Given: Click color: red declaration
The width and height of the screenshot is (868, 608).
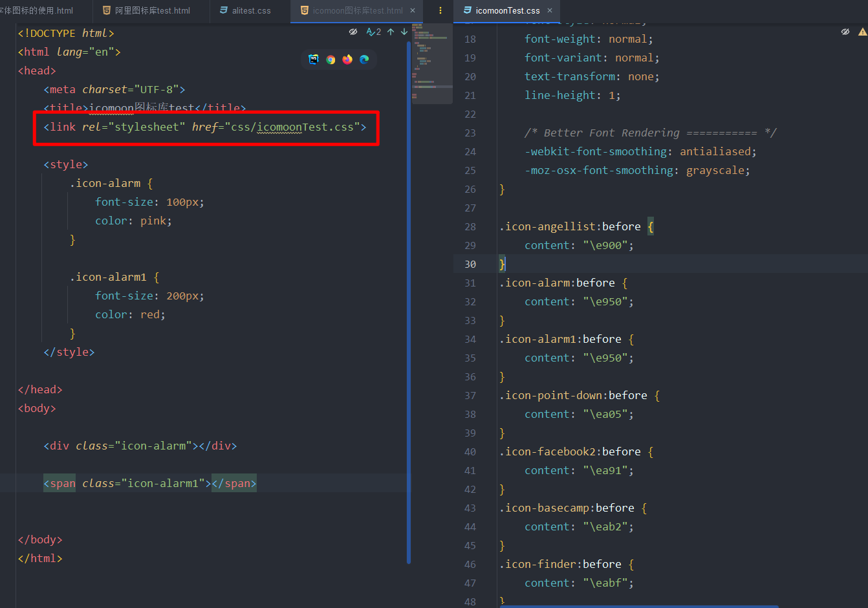Looking at the screenshot, I should 131,314.
